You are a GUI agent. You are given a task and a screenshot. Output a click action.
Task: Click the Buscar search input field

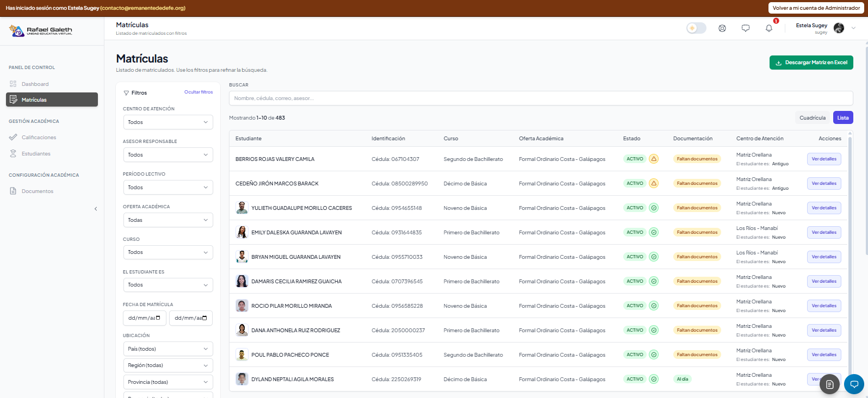click(541, 98)
